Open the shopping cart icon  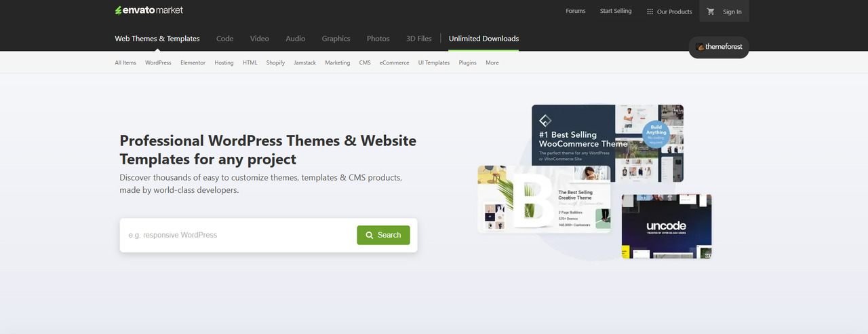click(711, 12)
